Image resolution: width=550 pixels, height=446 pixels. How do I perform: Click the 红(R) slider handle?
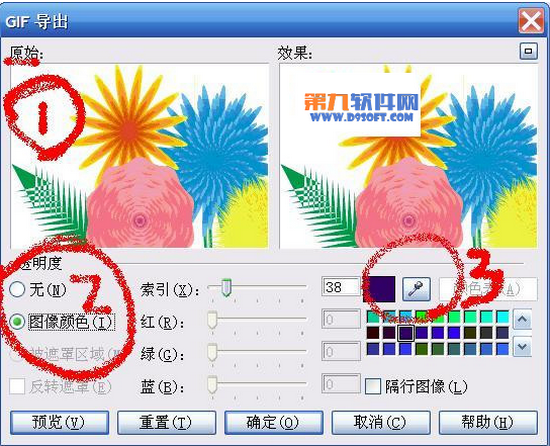(212, 319)
